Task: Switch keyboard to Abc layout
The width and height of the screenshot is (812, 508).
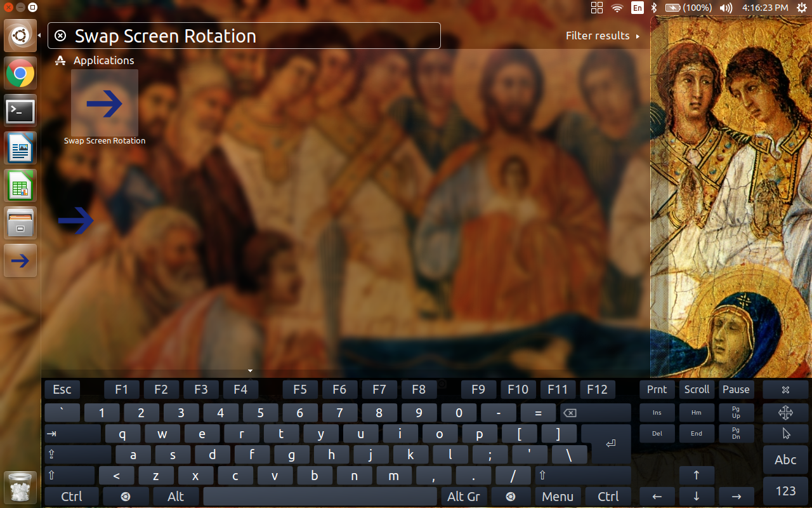Action: point(785,460)
